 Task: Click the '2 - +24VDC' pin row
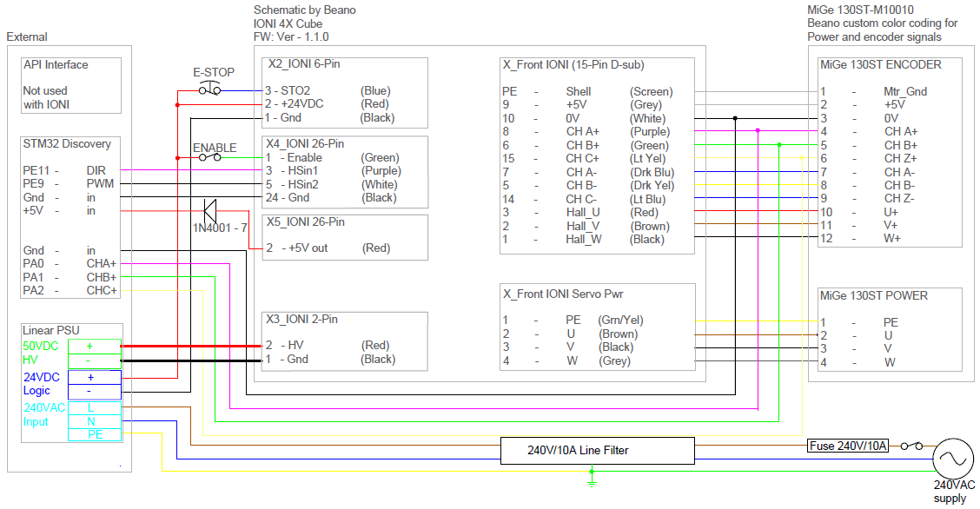click(327, 103)
